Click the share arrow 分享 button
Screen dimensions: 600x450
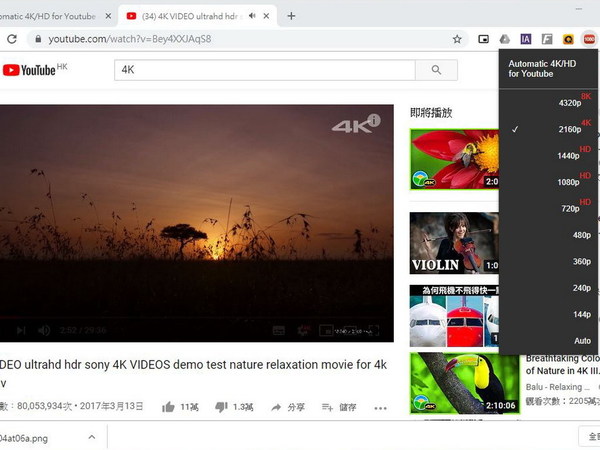(288, 408)
